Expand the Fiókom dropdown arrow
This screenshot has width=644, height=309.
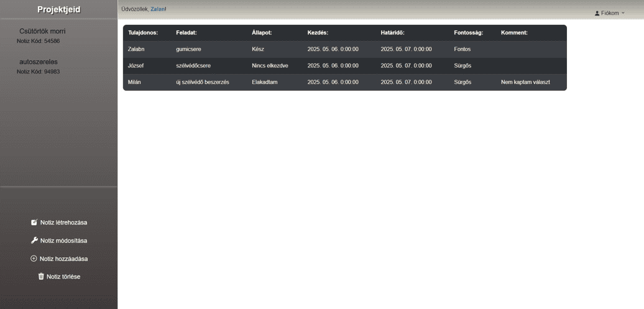pyautogui.click(x=623, y=13)
